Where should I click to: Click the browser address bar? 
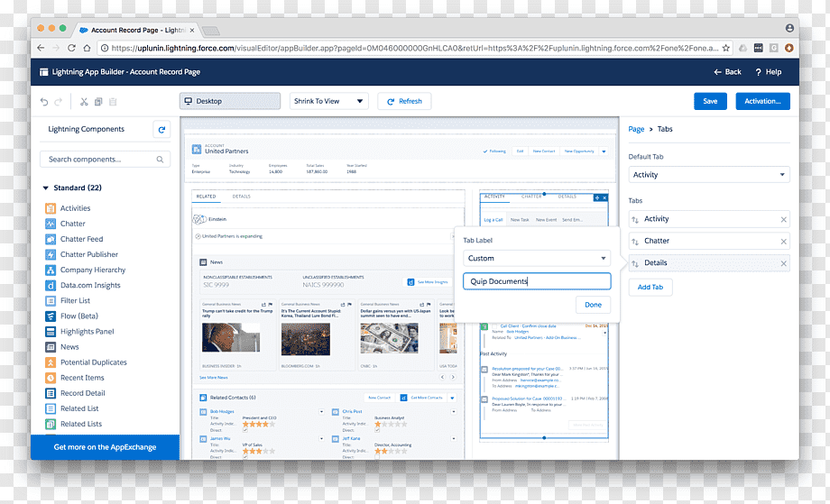pyautogui.click(x=415, y=48)
